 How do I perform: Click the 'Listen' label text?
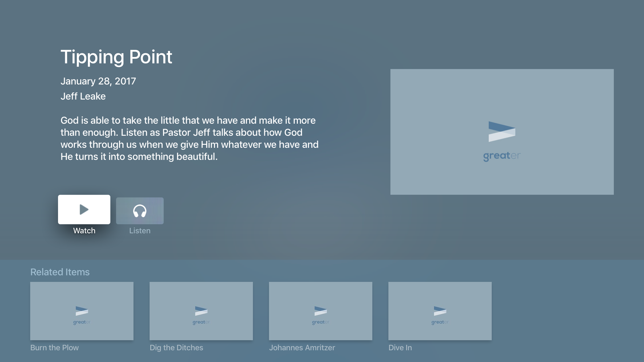(140, 231)
